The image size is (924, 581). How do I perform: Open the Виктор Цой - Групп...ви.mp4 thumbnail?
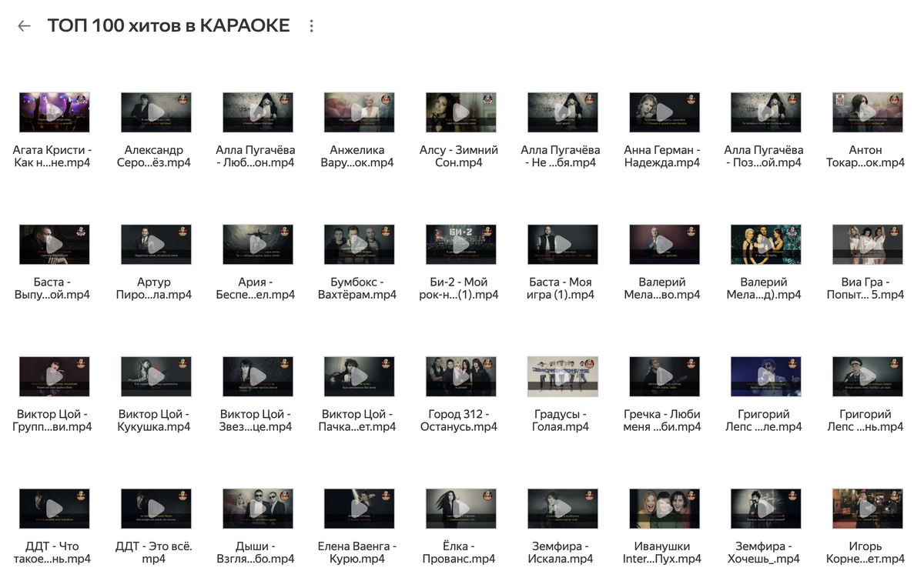pos(54,376)
